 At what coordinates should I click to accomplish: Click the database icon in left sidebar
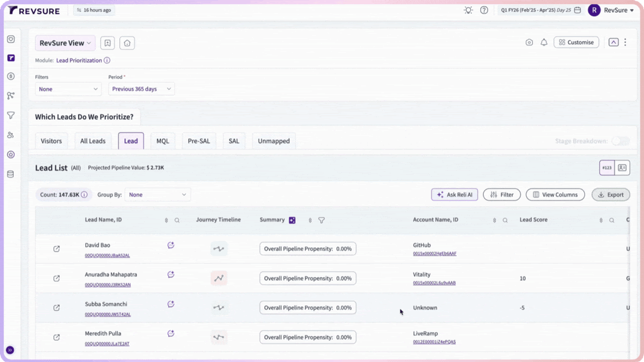click(x=11, y=174)
